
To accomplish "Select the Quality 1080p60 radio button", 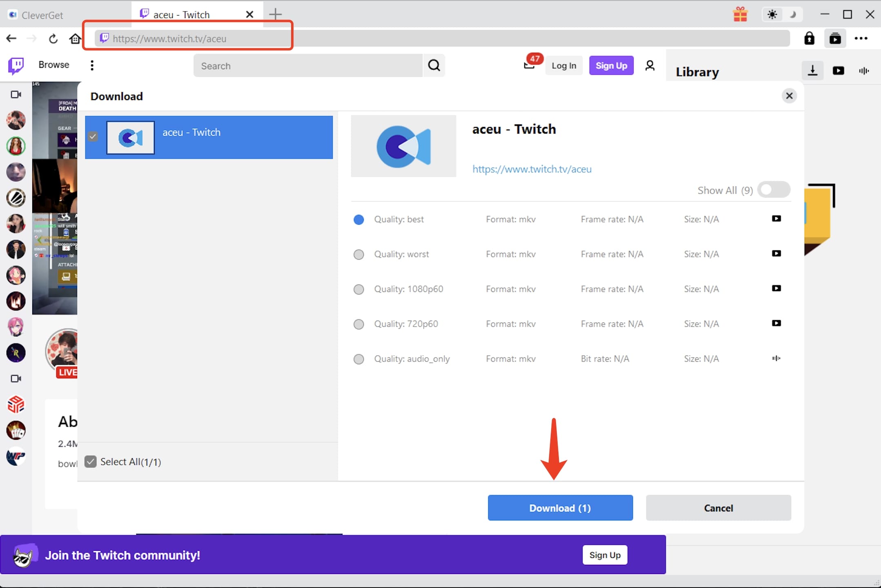I will (358, 289).
